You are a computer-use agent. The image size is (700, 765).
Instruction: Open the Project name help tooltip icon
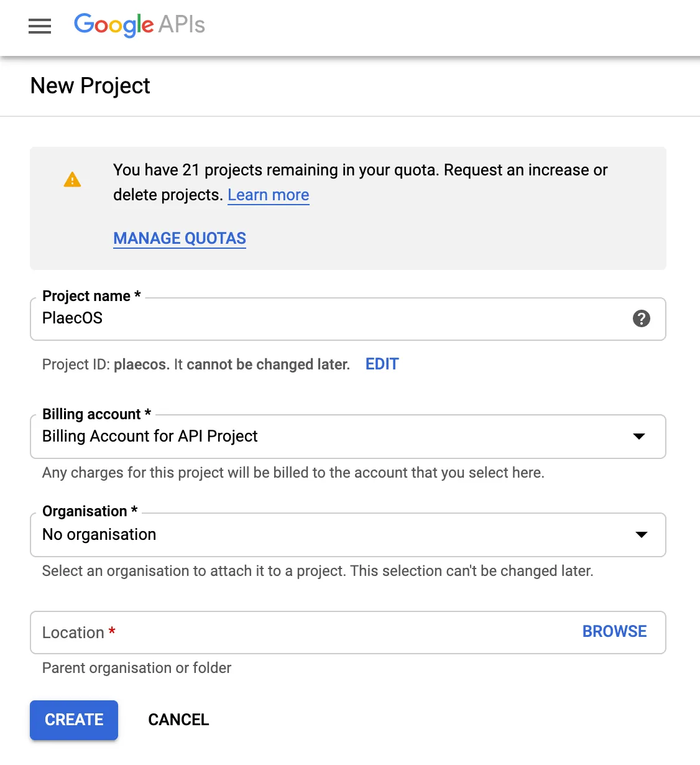[x=641, y=319]
